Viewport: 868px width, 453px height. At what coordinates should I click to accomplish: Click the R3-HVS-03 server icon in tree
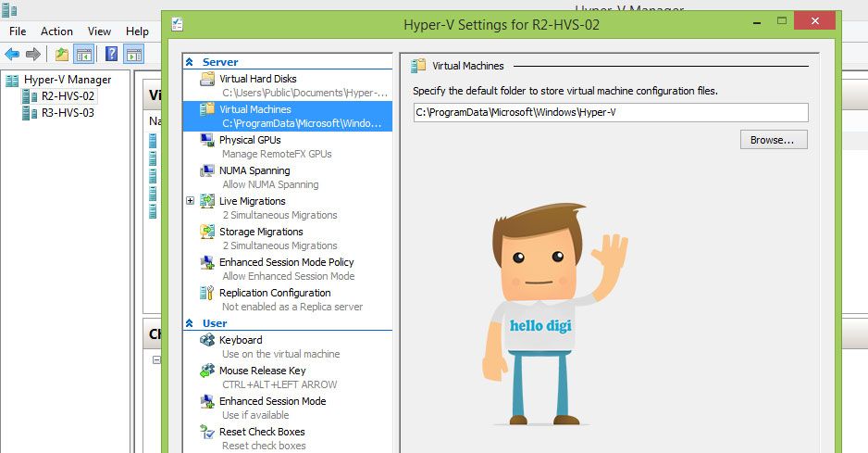click(x=30, y=113)
